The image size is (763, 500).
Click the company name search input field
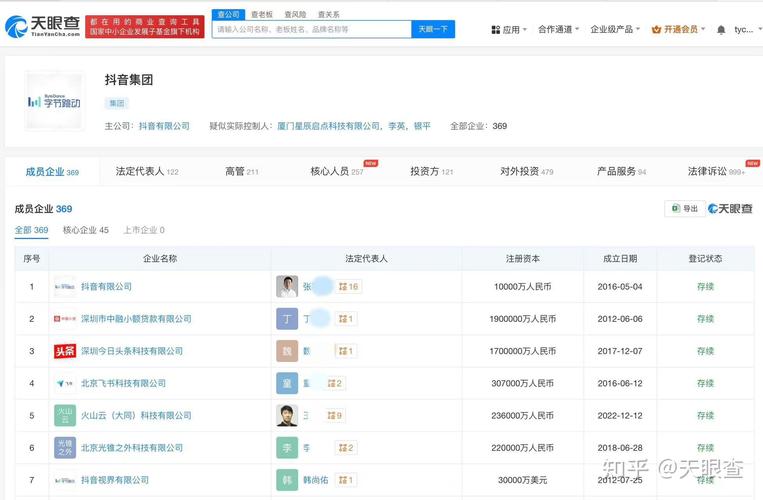pyautogui.click(x=312, y=29)
